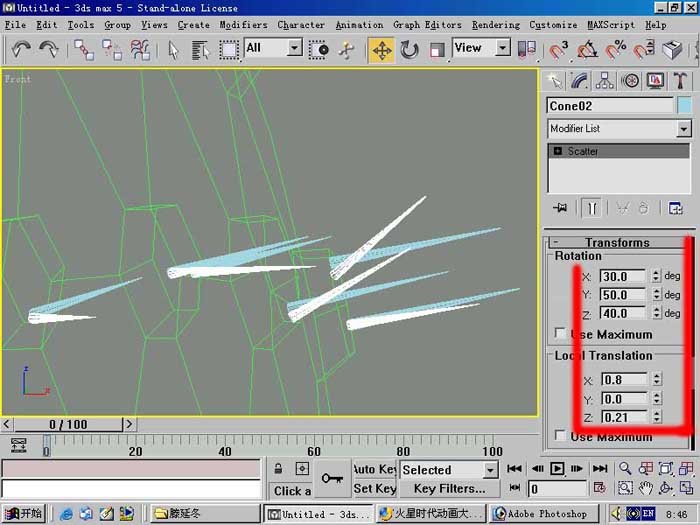Activate the Select Object arrow tool
This screenshot has width=700, height=525.
point(173,50)
